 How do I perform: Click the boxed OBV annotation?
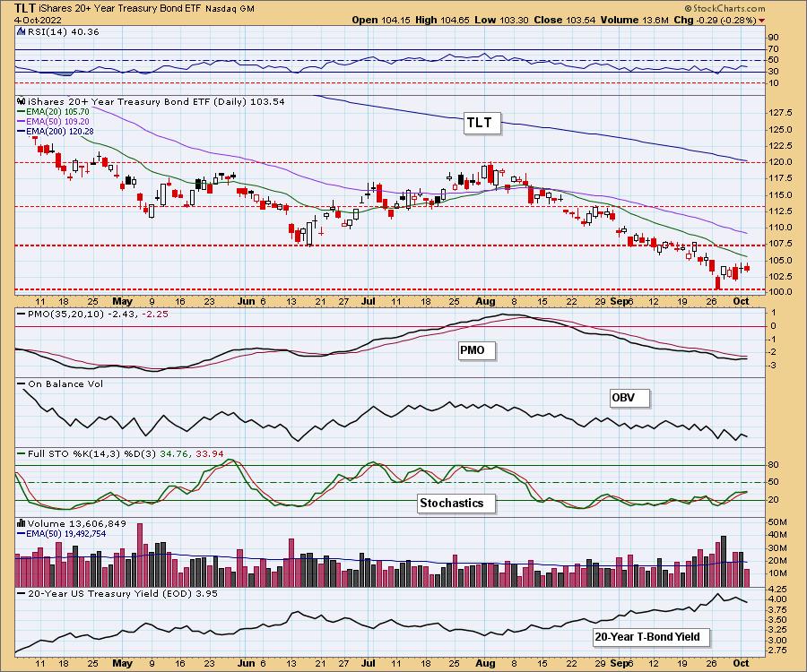tap(629, 398)
